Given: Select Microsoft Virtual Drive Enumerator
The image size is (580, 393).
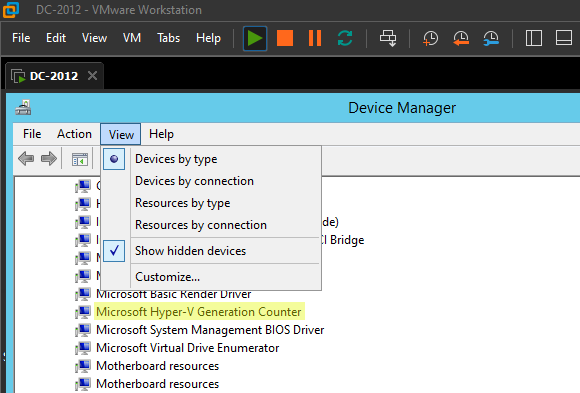Looking at the screenshot, I should coord(188,348).
